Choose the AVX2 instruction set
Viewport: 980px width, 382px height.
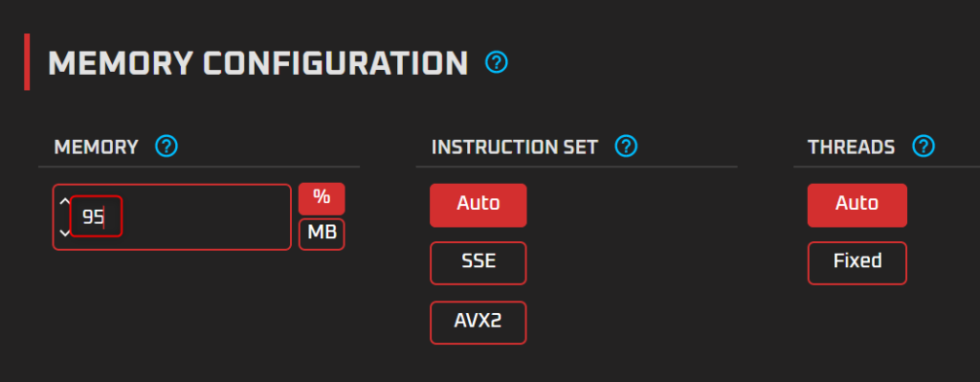479,323
